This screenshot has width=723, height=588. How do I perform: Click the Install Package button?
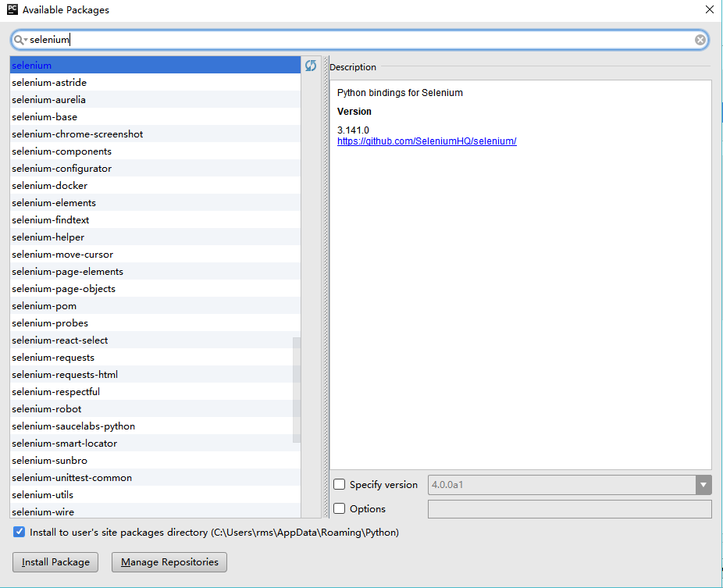click(x=55, y=562)
